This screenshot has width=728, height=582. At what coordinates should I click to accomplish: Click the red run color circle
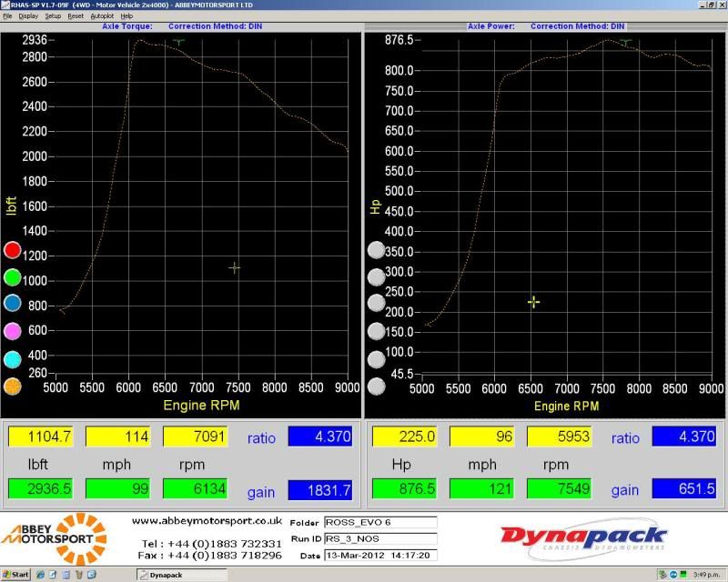[x=13, y=250]
